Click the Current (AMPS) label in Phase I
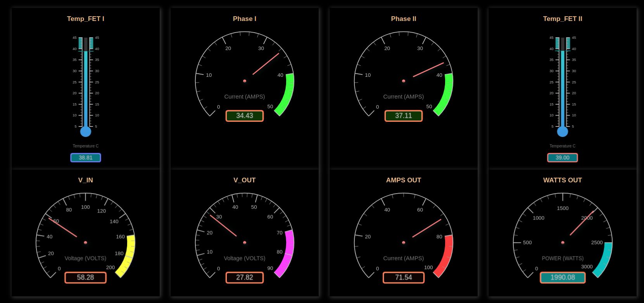This screenshot has height=303, width=644. tap(245, 97)
